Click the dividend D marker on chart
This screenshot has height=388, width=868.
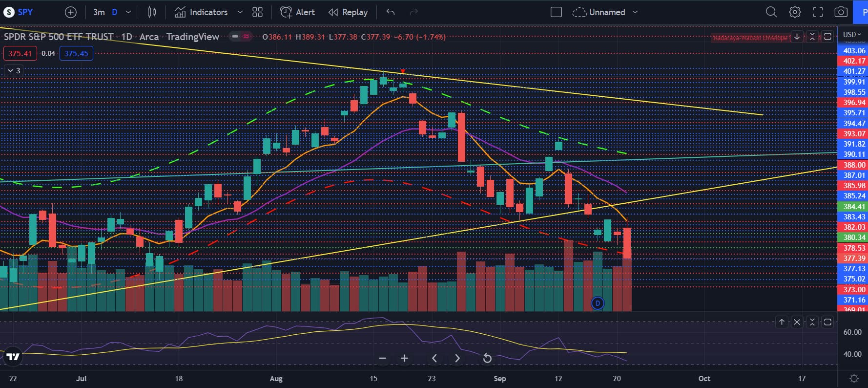pos(598,303)
